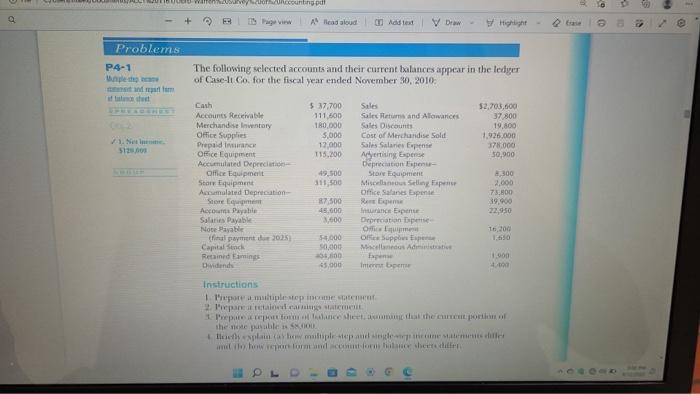Click the 'Instructions' heading

[230, 284]
